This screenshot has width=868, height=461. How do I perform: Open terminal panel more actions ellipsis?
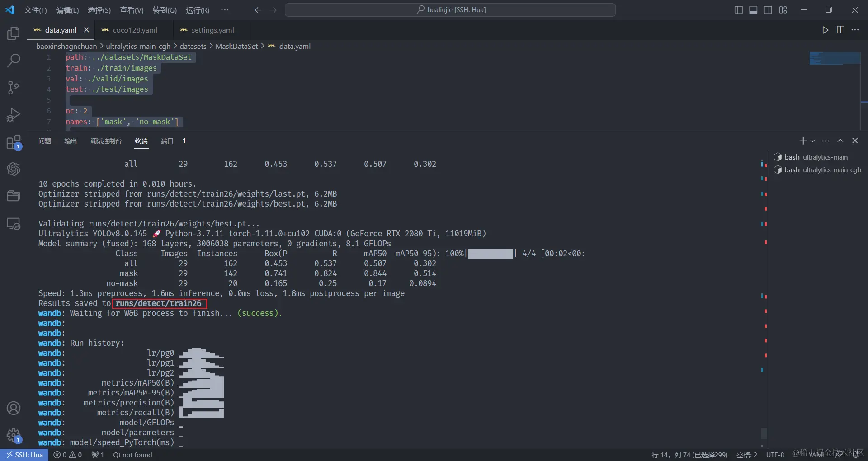[826, 141]
